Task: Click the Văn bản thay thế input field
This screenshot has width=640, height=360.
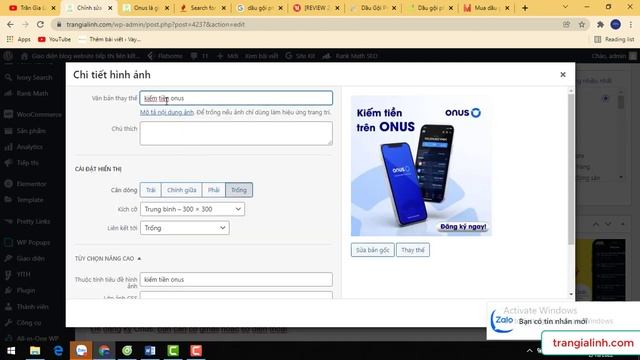Action: 236,98
